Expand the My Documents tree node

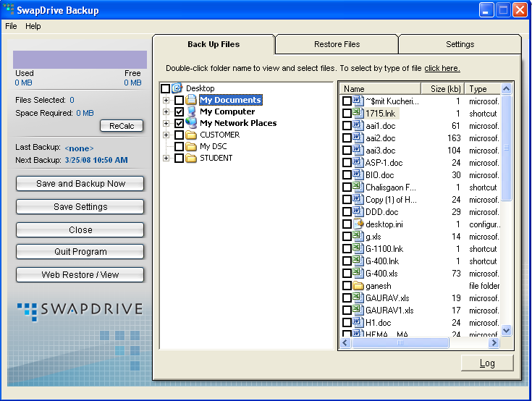[x=166, y=100]
